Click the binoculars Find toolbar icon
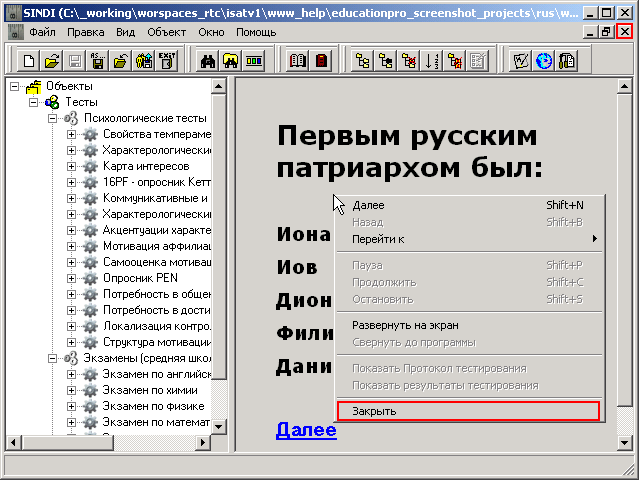 208,60
